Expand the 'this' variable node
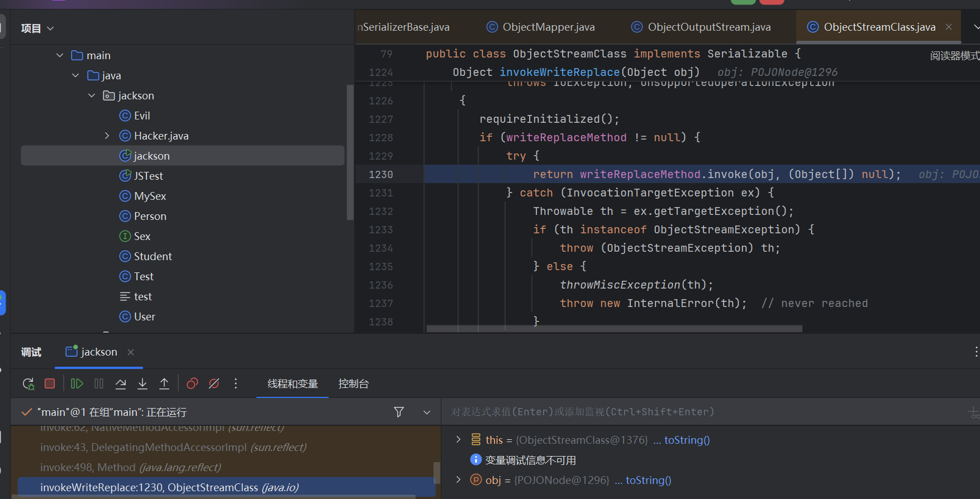The image size is (980, 499). (x=458, y=439)
